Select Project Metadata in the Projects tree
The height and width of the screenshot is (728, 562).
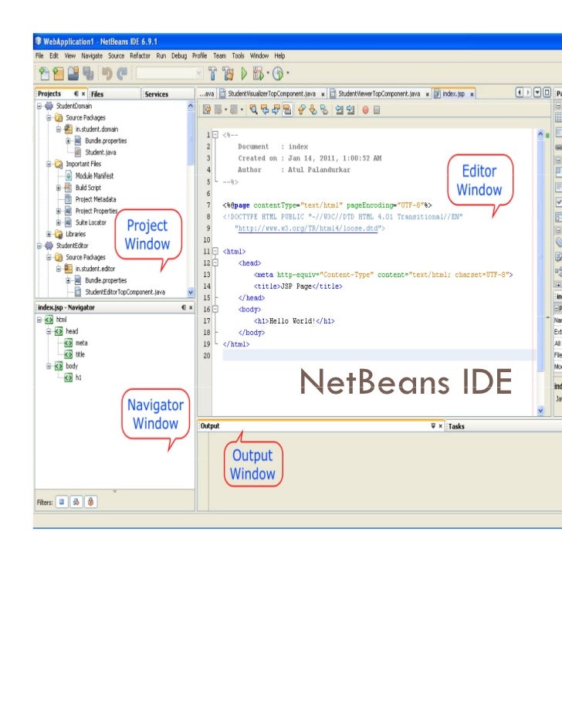(x=96, y=199)
